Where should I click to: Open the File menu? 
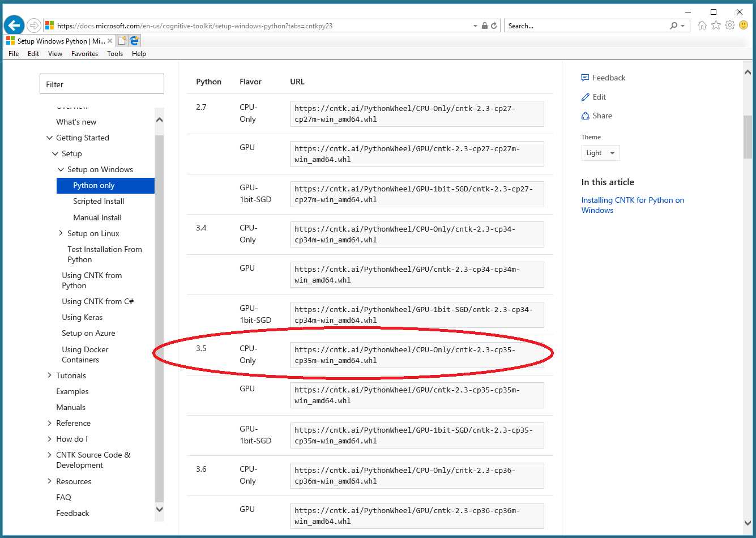coord(14,54)
